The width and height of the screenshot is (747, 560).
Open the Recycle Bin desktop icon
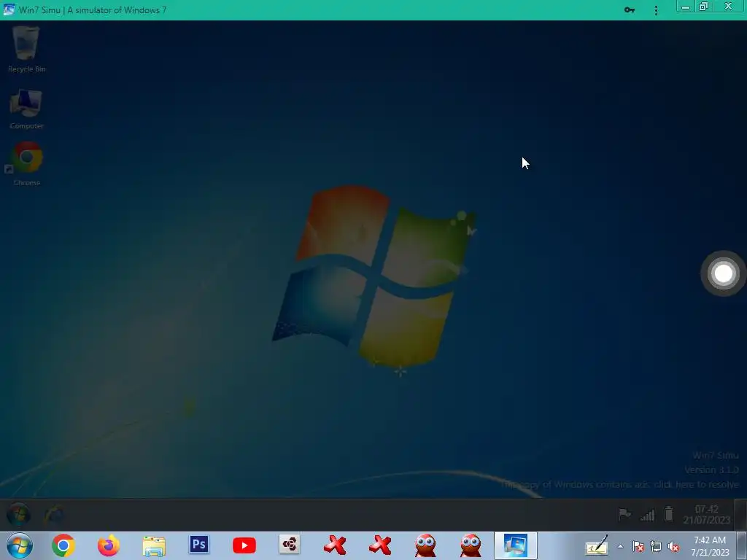27,49
